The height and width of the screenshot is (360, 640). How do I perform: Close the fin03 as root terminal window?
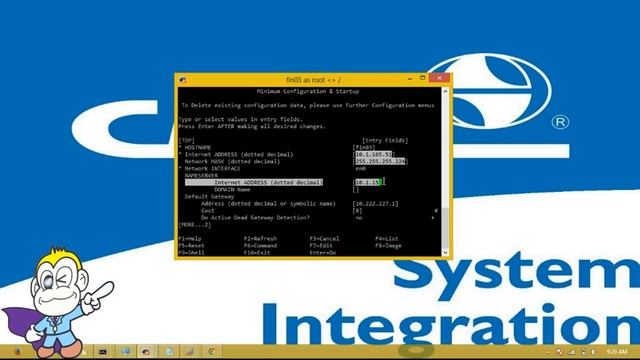pyautogui.click(x=439, y=78)
